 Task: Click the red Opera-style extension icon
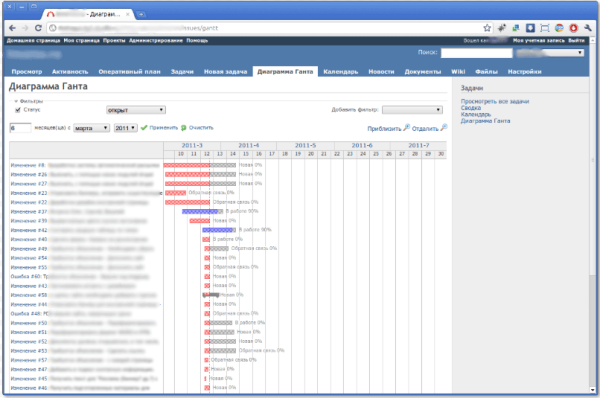tap(573, 28)
